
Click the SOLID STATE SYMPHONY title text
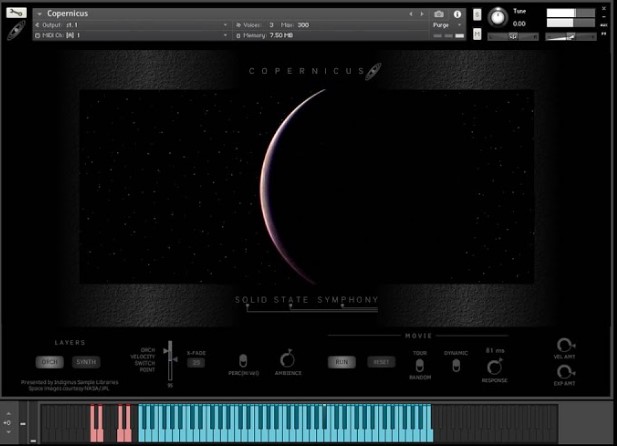click(306, 300)
